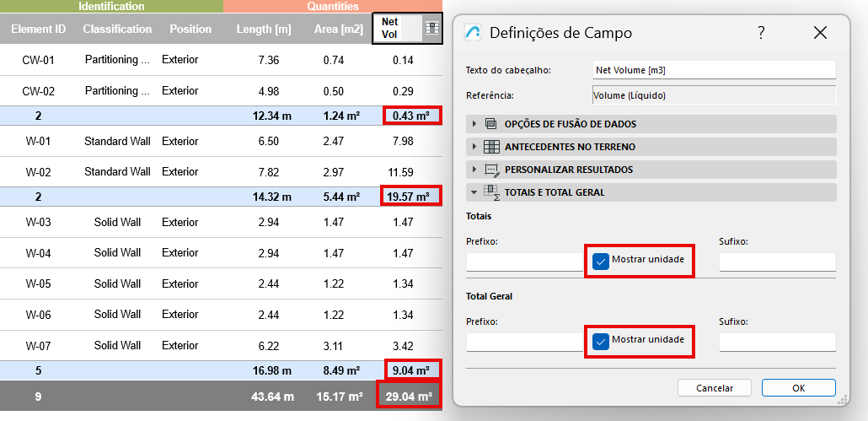The width and height of the screenshot is (868, 421).
Task: Click the Archicad logo in dialog title bar
Action: tap(474, 33)
